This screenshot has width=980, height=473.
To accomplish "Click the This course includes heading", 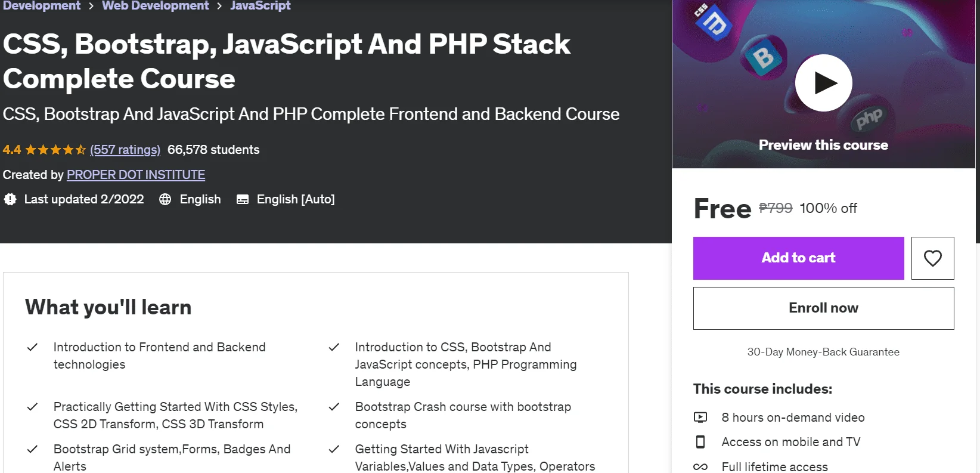I will coord(762,389).
